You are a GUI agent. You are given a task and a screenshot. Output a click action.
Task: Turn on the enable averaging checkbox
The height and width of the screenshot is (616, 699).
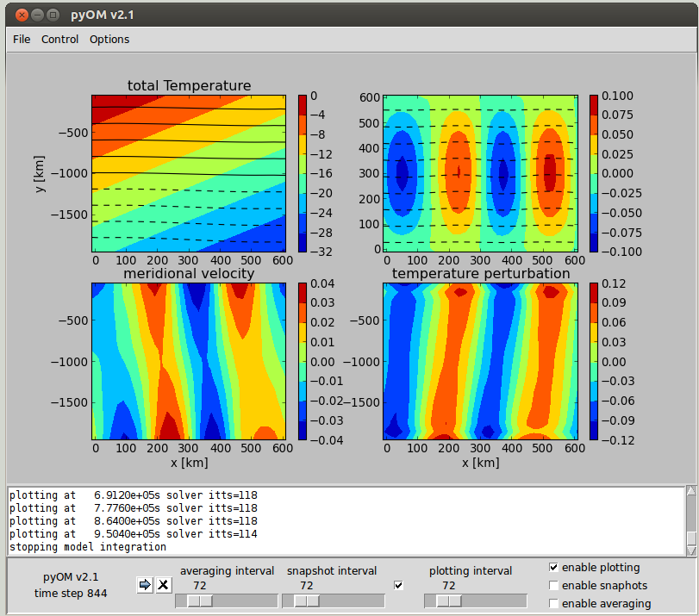click(553, 604)
